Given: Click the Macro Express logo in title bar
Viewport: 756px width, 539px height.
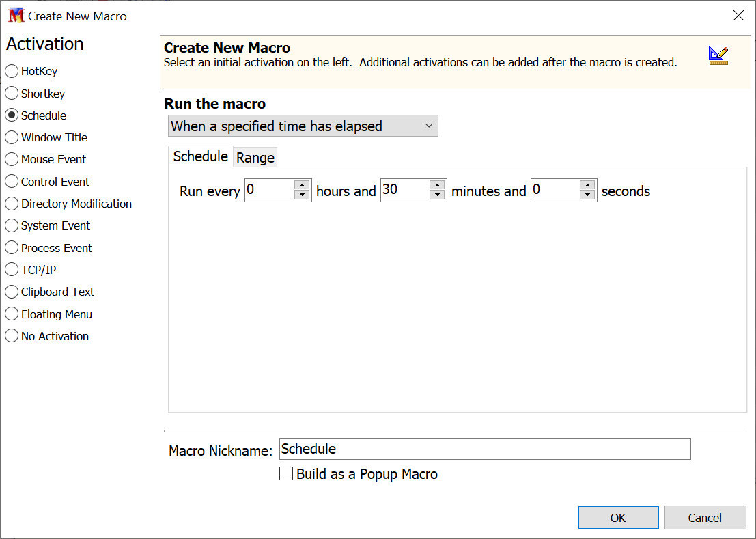Looking at the screenshot, I should 16,16.
